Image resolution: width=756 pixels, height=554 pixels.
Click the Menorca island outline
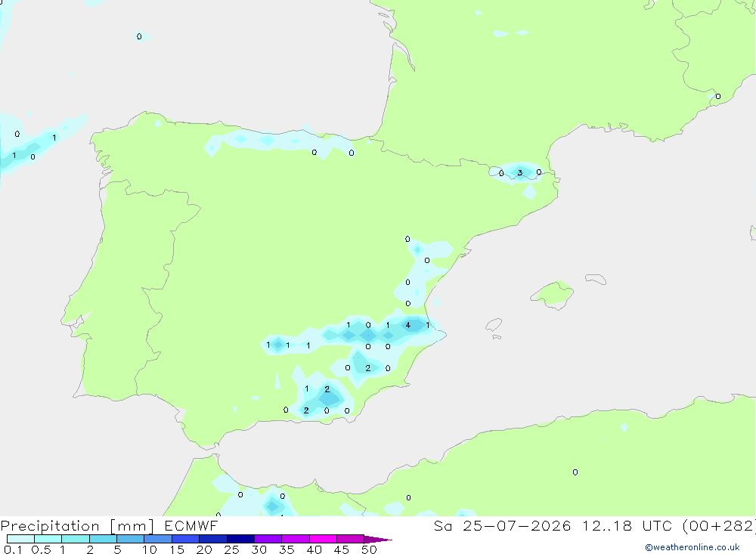[596, 279]
